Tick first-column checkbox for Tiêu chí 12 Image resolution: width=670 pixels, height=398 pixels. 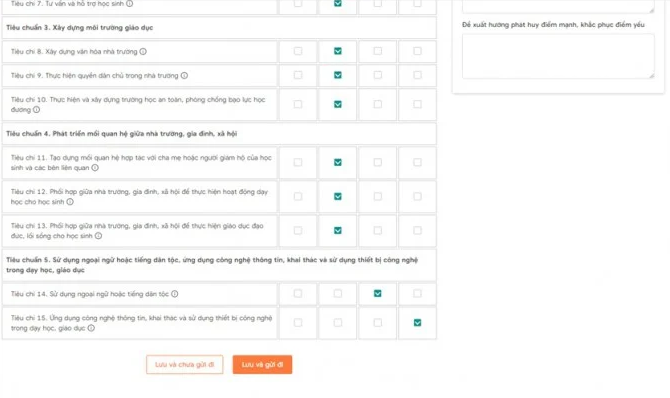click(x=298, y=196)
